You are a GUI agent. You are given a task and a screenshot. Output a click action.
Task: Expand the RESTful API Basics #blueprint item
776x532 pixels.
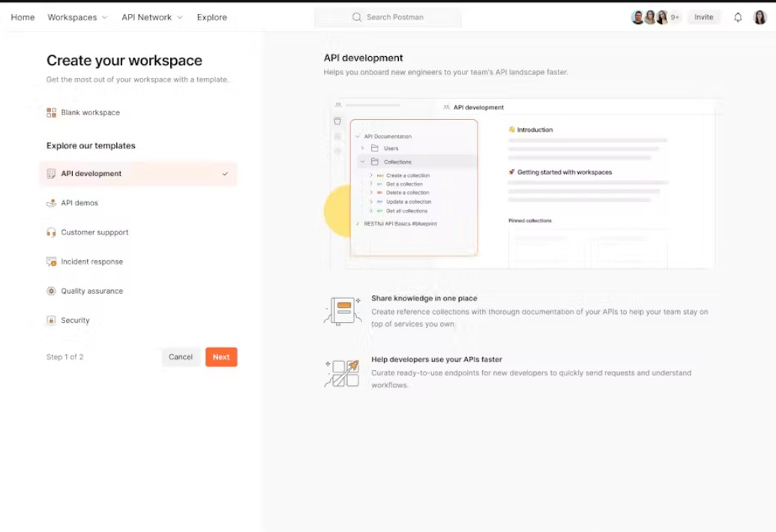(358, 223)
